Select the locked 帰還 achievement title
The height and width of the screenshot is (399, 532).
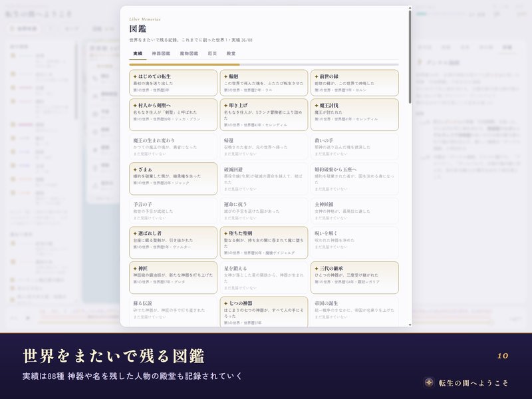pos(229,140)
